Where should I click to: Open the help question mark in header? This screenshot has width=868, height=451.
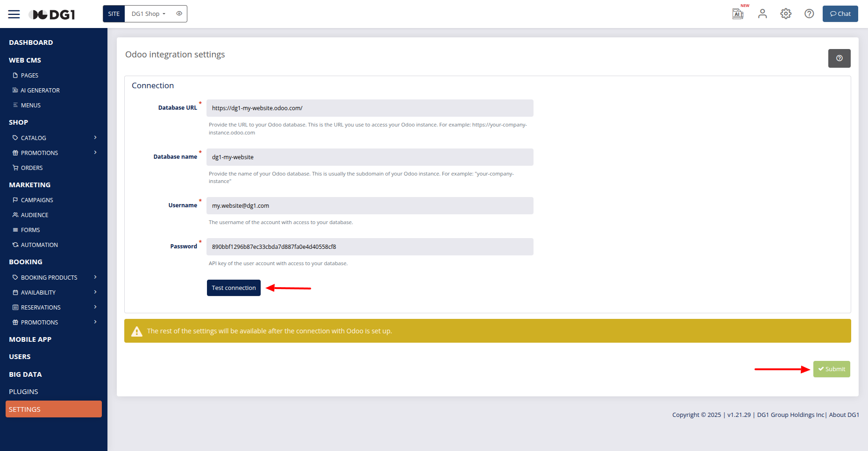tap(809, 14)
